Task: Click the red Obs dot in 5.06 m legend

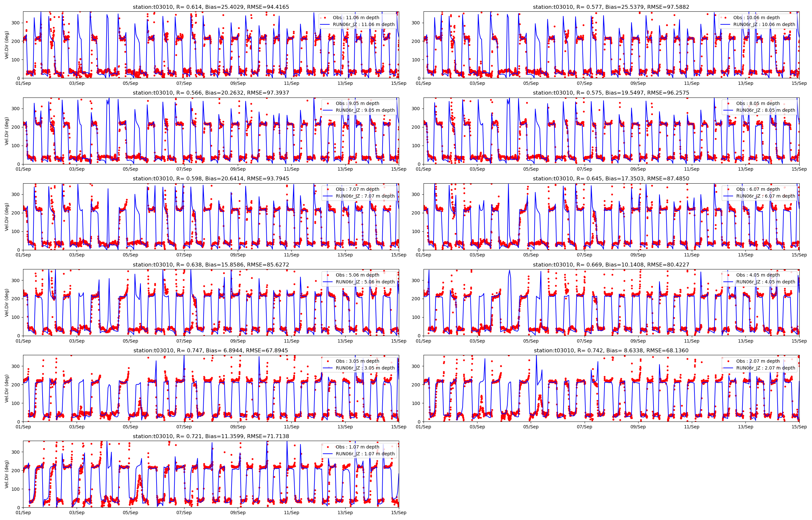Action: click(x=328, y=275)
